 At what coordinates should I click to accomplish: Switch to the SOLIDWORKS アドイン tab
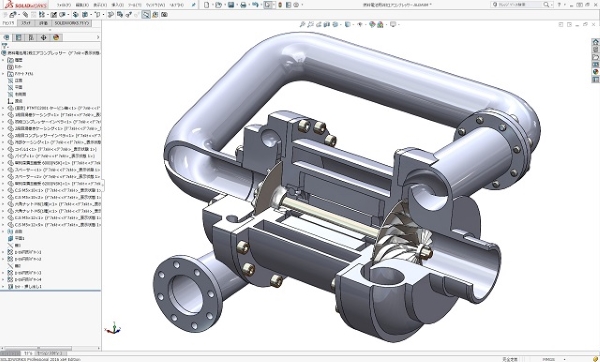(x=72, y=23)
